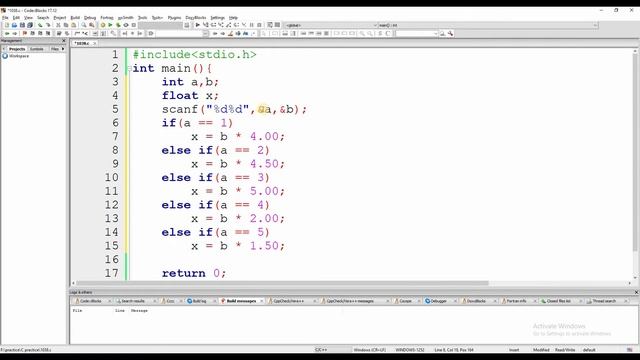Viewport: 640px width, 360px height.
Task: Click the Redo toolbar icon
Action: coord(48,25)
